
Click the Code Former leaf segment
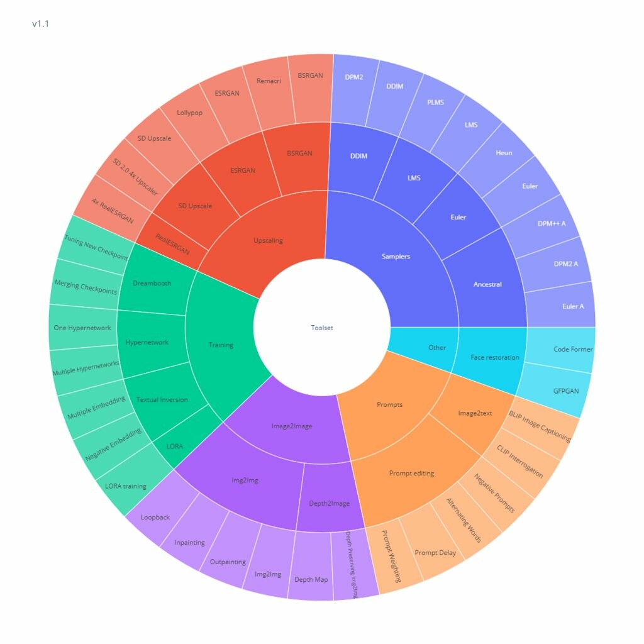click(572, 349)
